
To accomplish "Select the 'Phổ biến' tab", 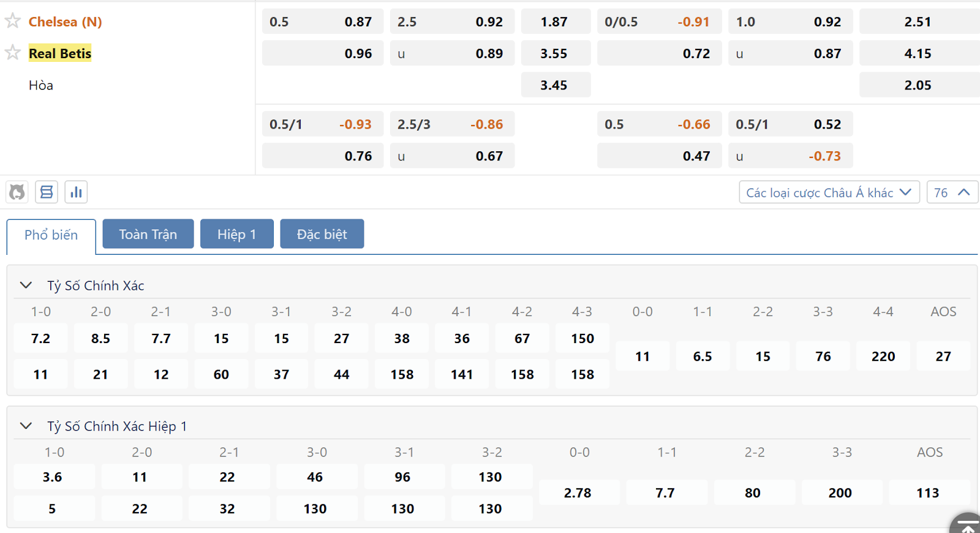I will pos(51,235).
